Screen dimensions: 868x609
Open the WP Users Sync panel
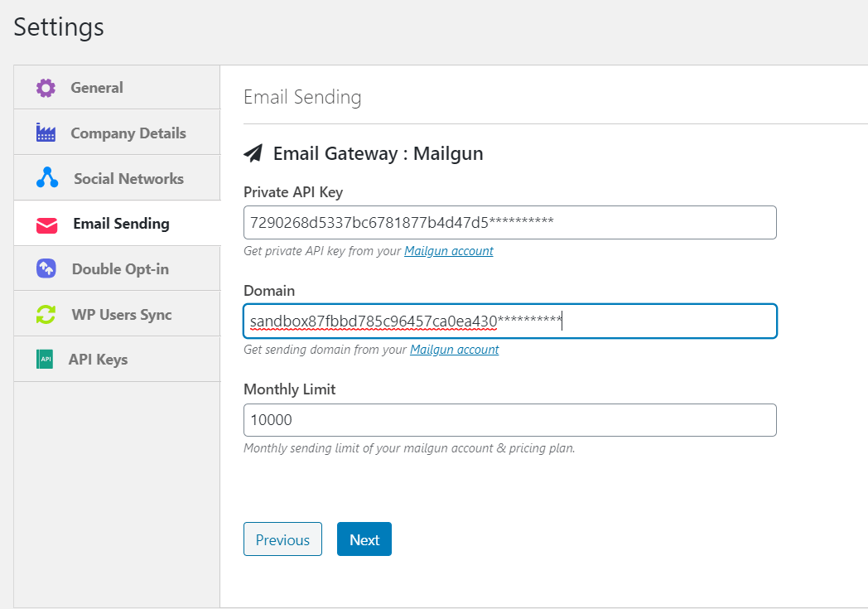pyautogui.click(x=120, y=313)
